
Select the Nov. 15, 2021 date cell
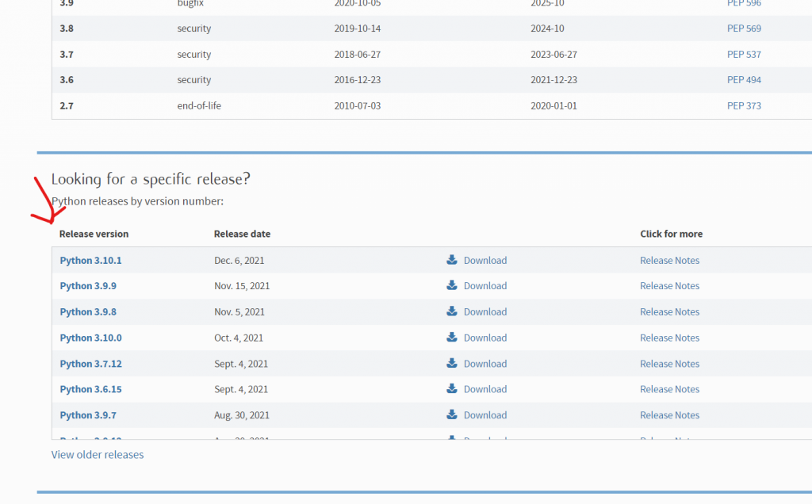242,285
